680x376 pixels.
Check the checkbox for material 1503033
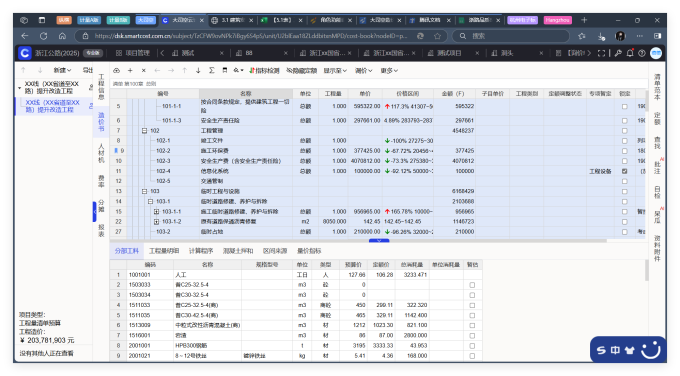pos(472,285)
